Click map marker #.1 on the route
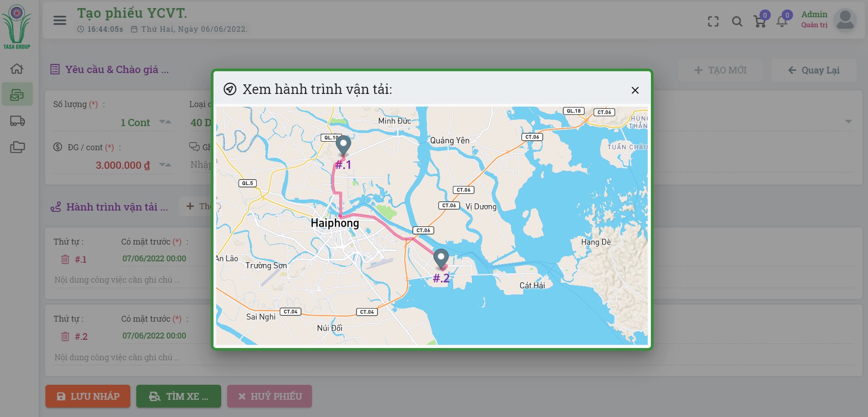 [x=343, y=146]
